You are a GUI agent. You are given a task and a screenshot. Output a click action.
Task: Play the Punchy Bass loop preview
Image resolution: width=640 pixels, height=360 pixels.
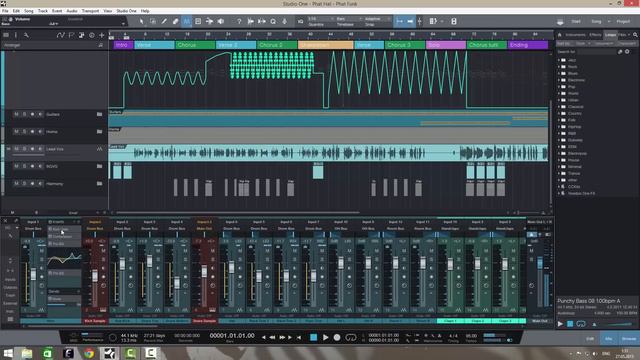click(x=560, y=324)
